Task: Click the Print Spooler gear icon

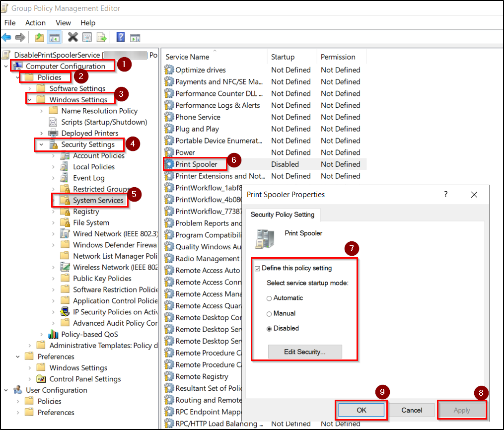Action: tap(169, 164)
